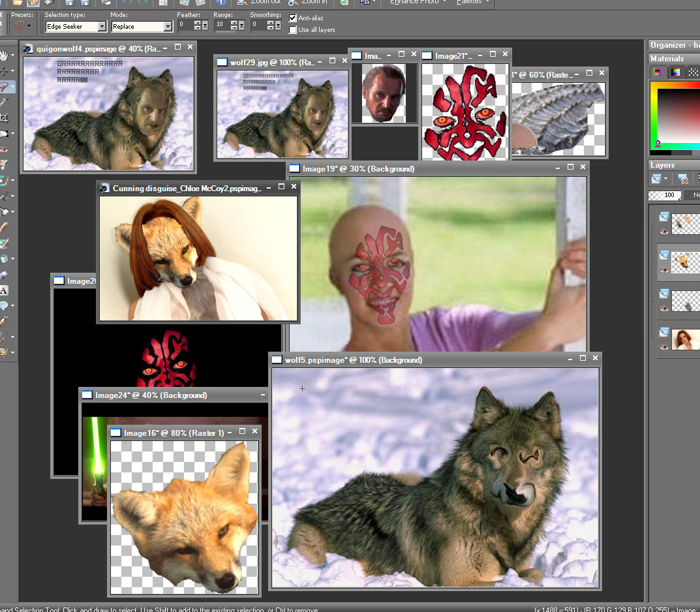Screen dimensions: 700x612
Task: Select the Freehand Selection lasso tool
Action: (4, 87)
